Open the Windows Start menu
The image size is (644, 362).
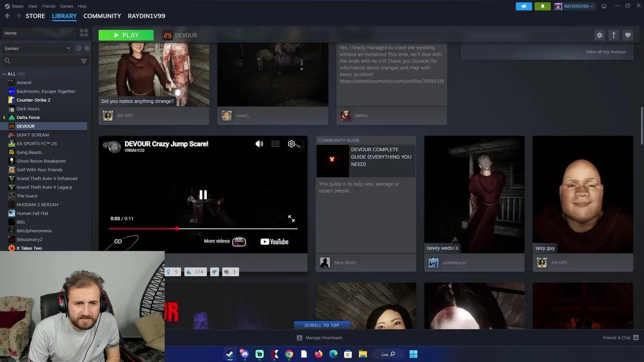point(413,354)
